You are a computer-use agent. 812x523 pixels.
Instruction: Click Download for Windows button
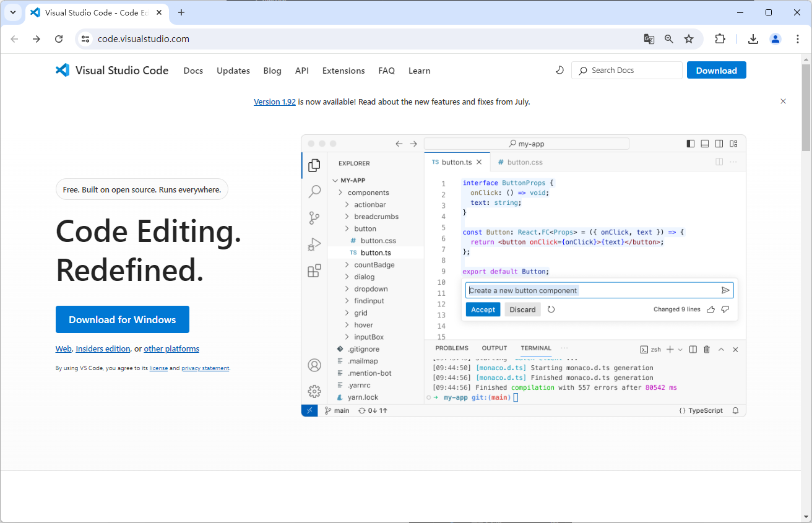click(123, 319)
